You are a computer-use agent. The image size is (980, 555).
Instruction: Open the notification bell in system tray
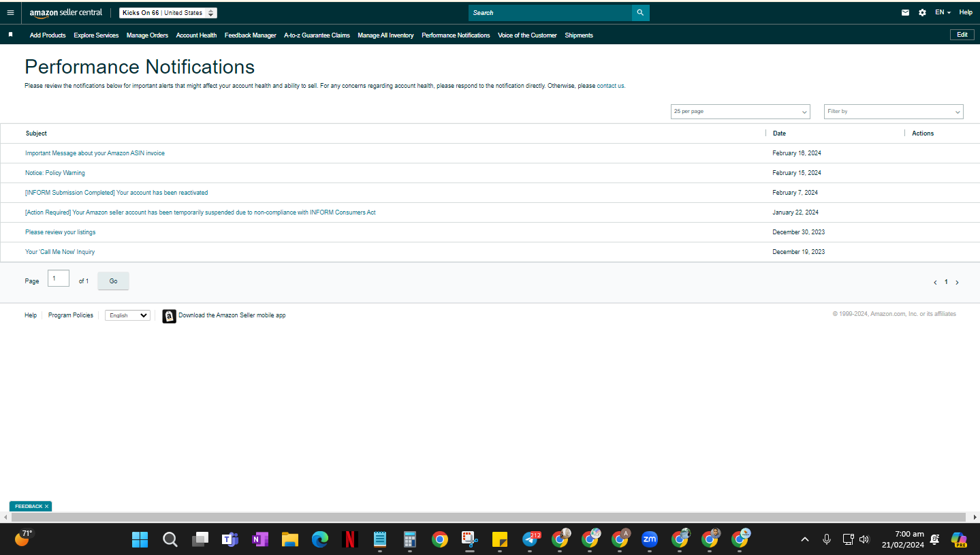[x=935, y=539]
